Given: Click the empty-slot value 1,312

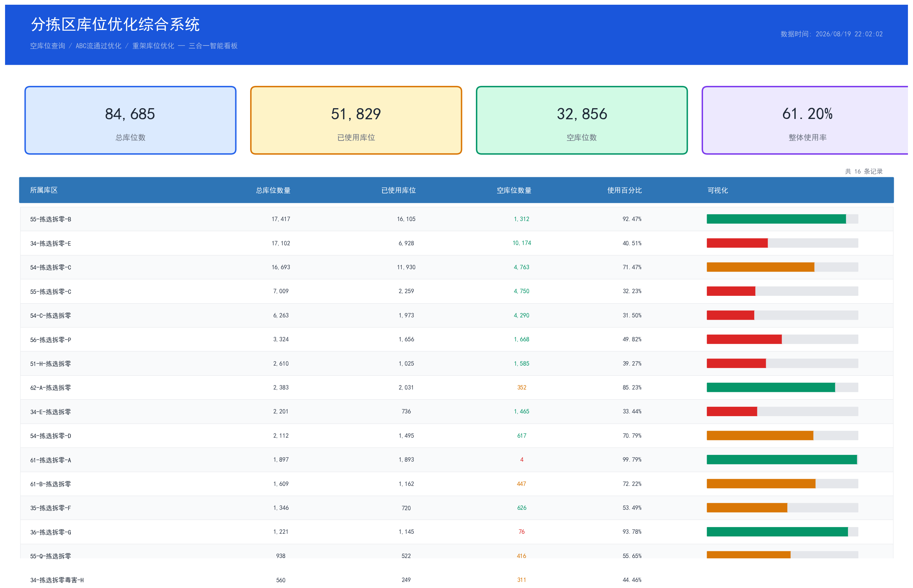Looking at the screenshot, I should [x=521, y=219].
